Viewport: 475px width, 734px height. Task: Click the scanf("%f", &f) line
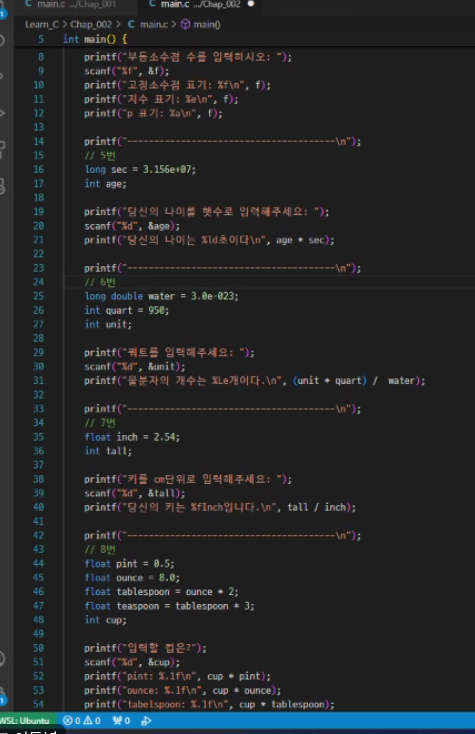tap(126, 71)
